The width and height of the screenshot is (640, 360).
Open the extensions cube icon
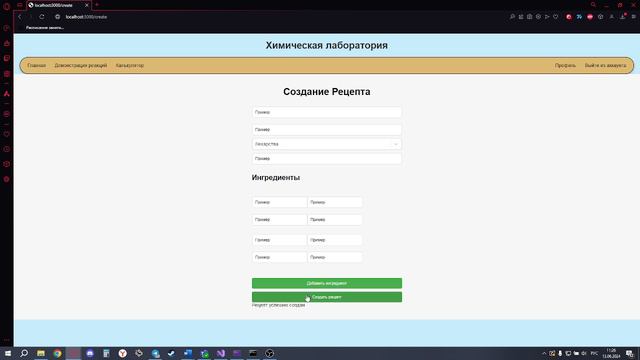pyautogui.click(x=600, y=17)
